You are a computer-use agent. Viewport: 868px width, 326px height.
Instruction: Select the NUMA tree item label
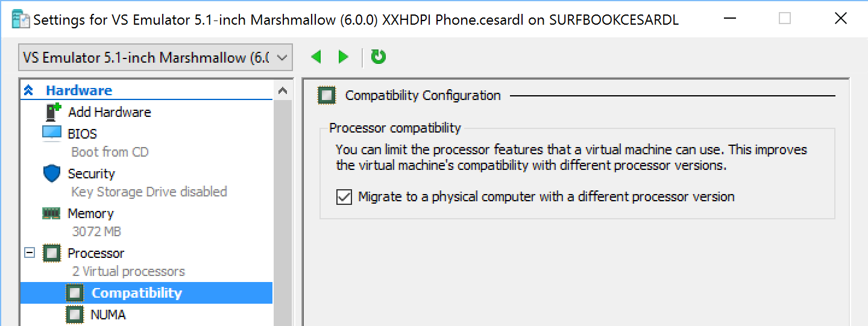point(108,314)
